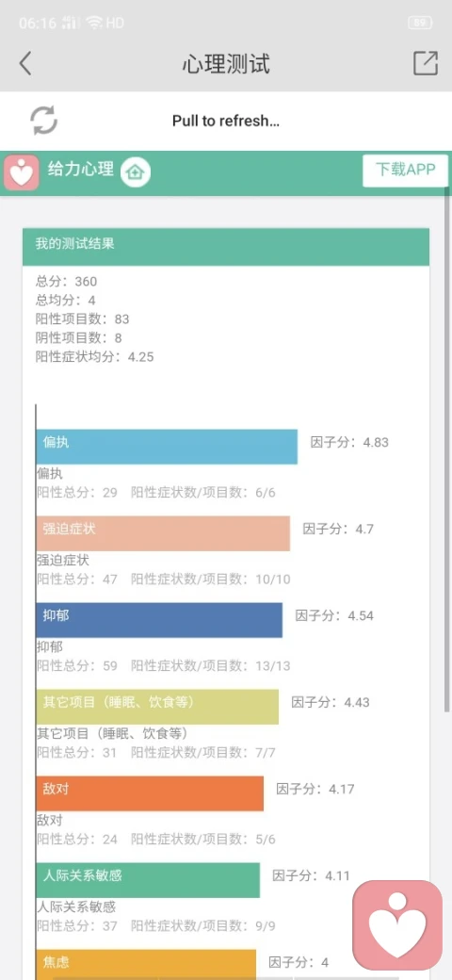
Task: Select the yellow 其它项目 bar
Action: 157,707
